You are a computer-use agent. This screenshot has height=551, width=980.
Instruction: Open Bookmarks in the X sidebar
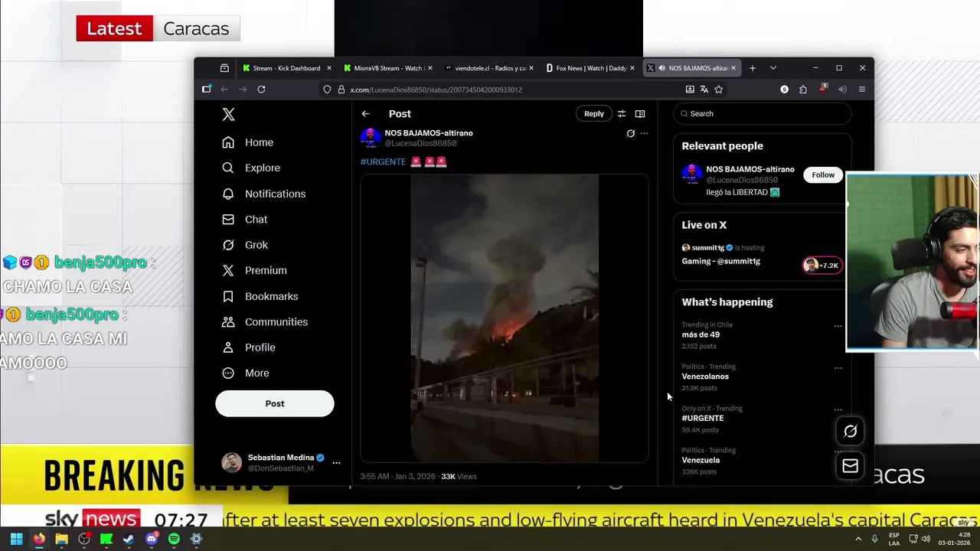(260, 296)
